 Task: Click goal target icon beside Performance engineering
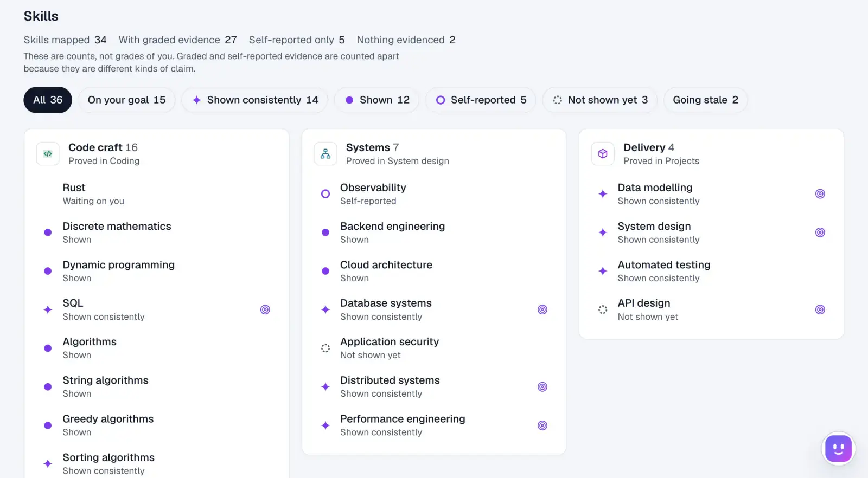pyautogui.click(x=542, y=425)
